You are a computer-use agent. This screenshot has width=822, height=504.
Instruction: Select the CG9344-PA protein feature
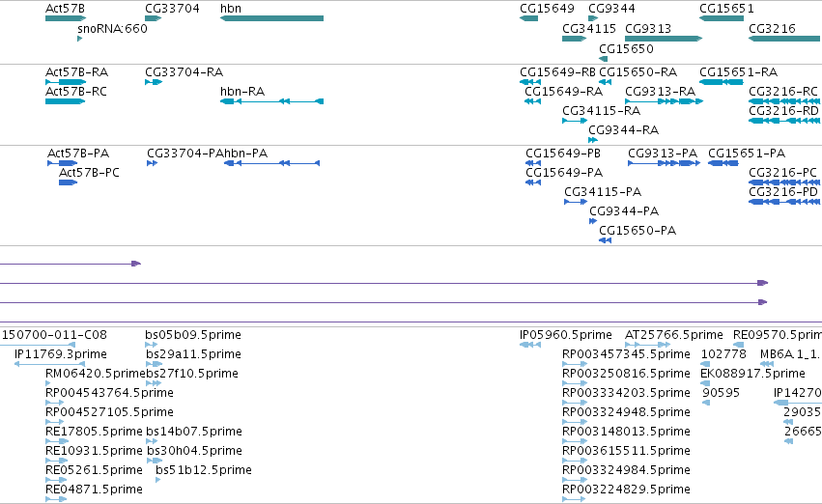point(593,221)
